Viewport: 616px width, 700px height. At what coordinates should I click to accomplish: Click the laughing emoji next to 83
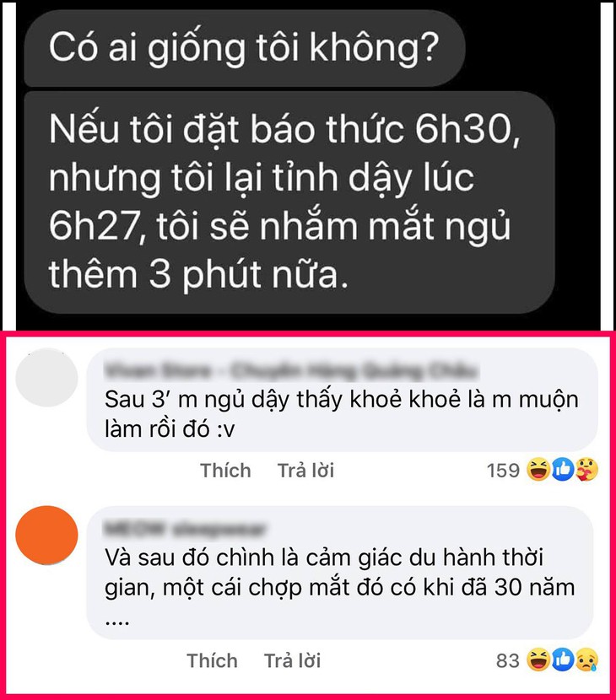coord(538,660)
